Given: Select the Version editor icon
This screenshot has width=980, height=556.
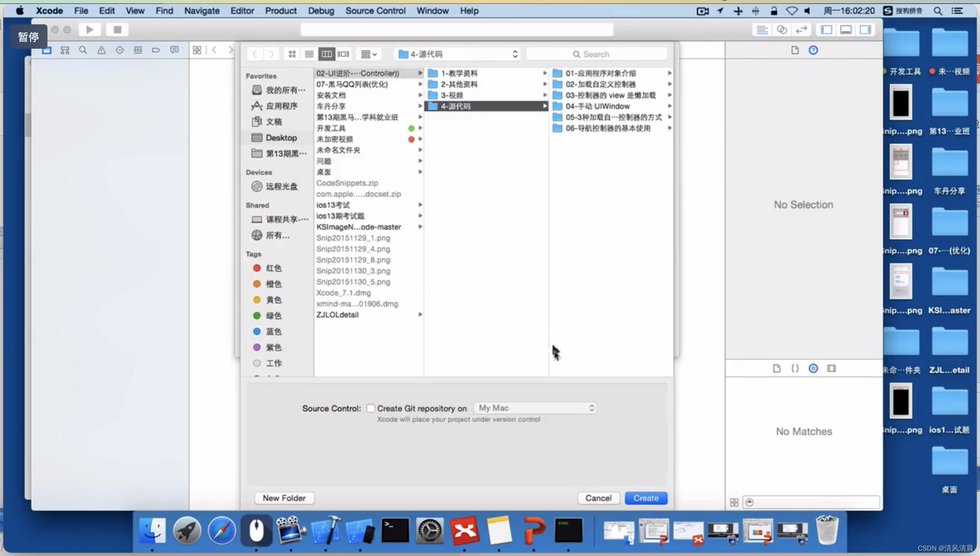Looking at the screenshot, I should click(801, 30).
